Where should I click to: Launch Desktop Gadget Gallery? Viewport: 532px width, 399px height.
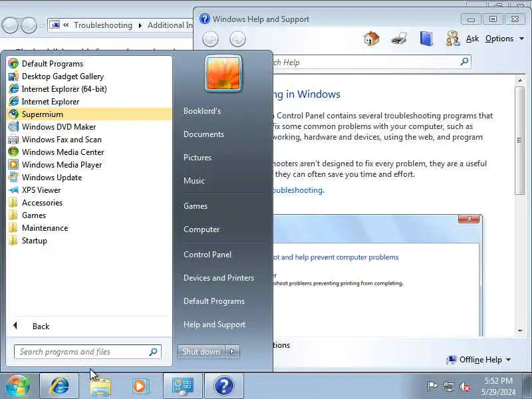(x=89, y=76)
